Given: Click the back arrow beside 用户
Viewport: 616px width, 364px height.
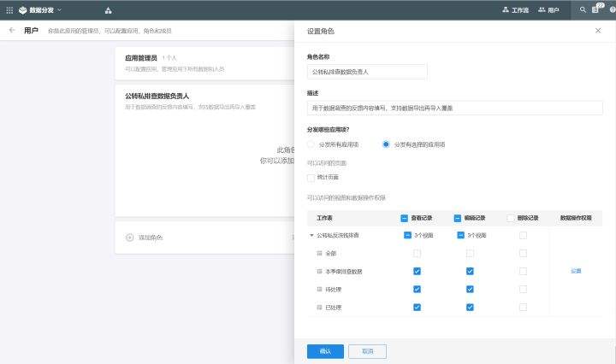Looking at the screenshot, I should [12, 30].
